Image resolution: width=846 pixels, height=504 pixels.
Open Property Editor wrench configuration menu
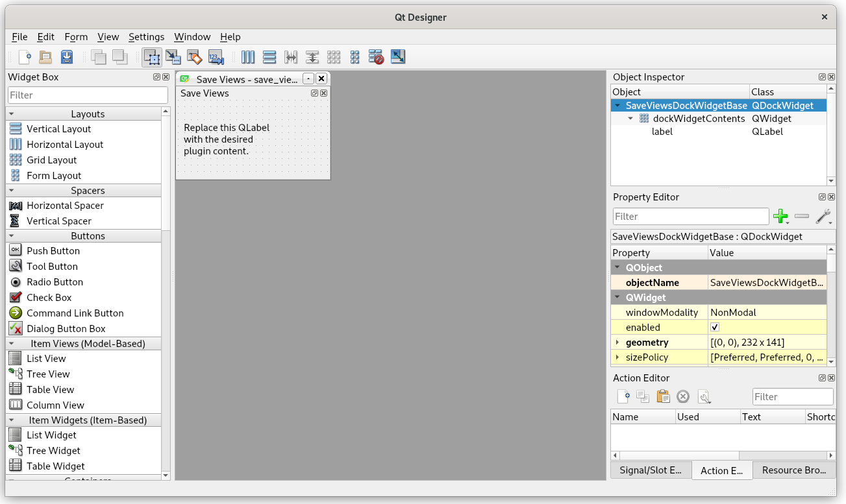pos(824,217)
